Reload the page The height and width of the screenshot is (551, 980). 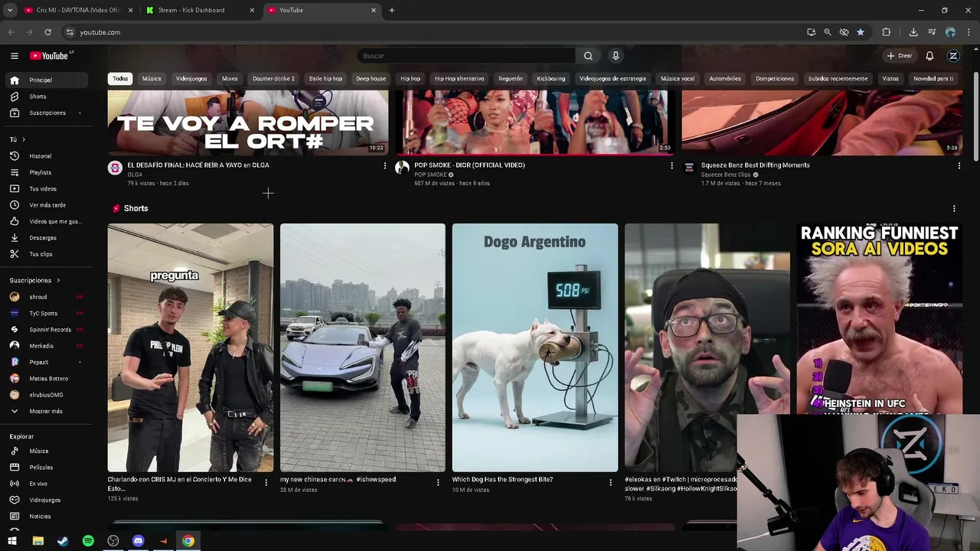47,32
